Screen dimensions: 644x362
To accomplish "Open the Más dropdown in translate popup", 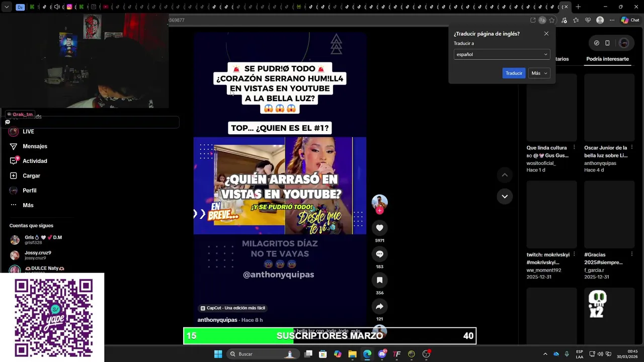I will click(x=539, y=73).
